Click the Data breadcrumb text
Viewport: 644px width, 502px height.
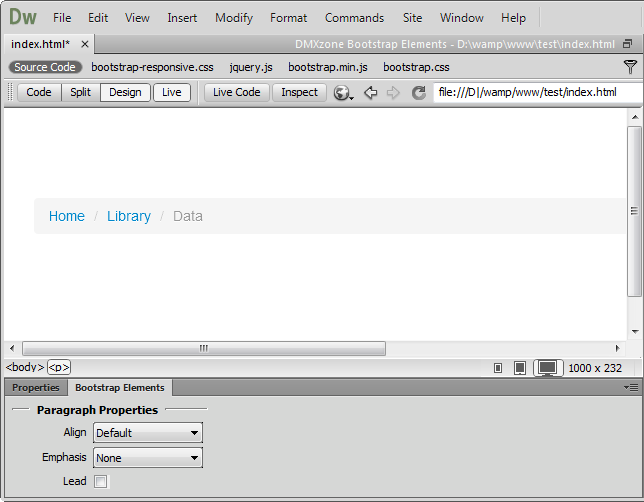(x=188, y=216)
